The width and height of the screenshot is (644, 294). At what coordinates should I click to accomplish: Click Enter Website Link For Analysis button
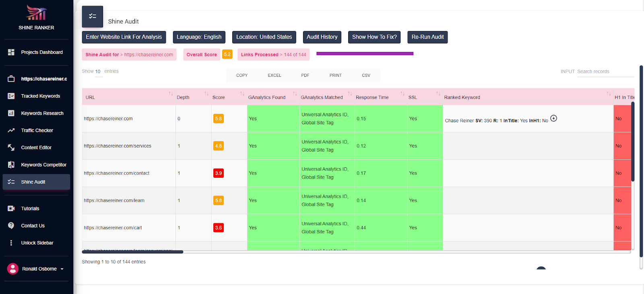124,37
